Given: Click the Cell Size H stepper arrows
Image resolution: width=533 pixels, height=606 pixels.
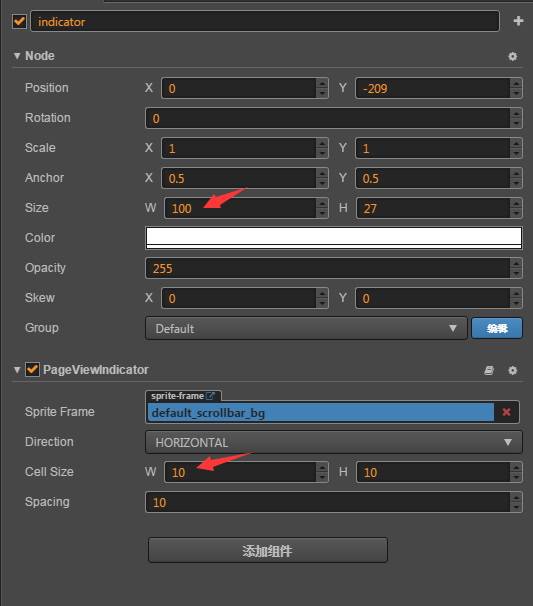Looking at the screenshot, I should coord(516,472).
